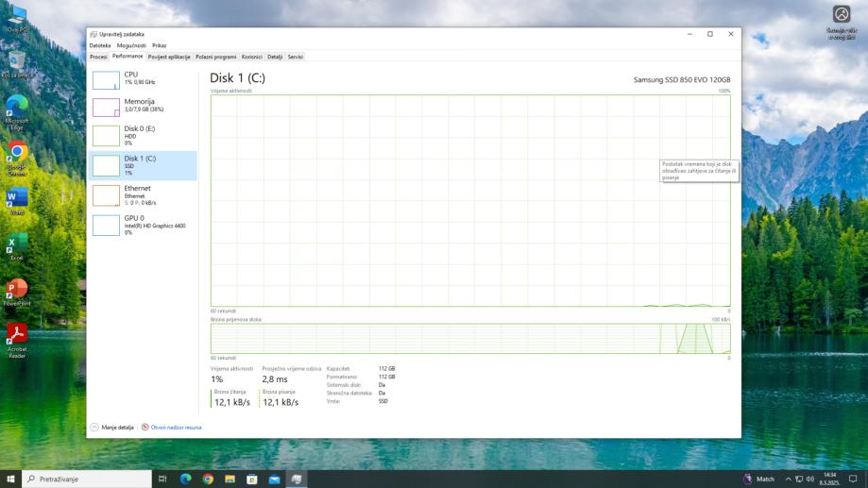Select GPU 0 performance item

143,226
